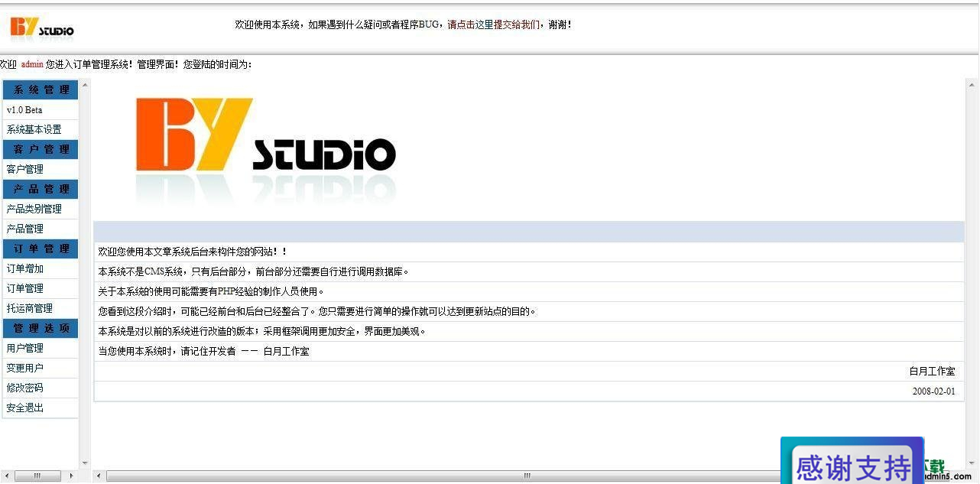Click the sidebar horizontal scrollbar right arrow
Image resolution: width=980 pixels, height=484 pixels.
coord(72,476)
